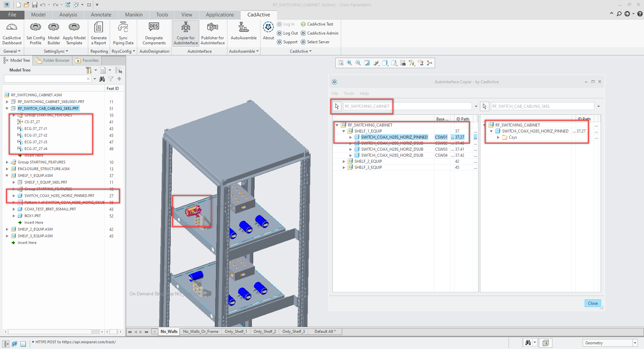
Task: Toggle the tree visibility eye icon in Model Tree
Action: pyautogui.click(x=118, y=70)
